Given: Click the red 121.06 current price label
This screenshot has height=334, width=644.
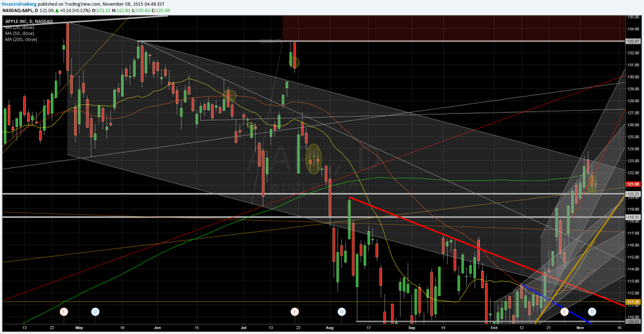Looking at the screenshot, I should (633, 184).
